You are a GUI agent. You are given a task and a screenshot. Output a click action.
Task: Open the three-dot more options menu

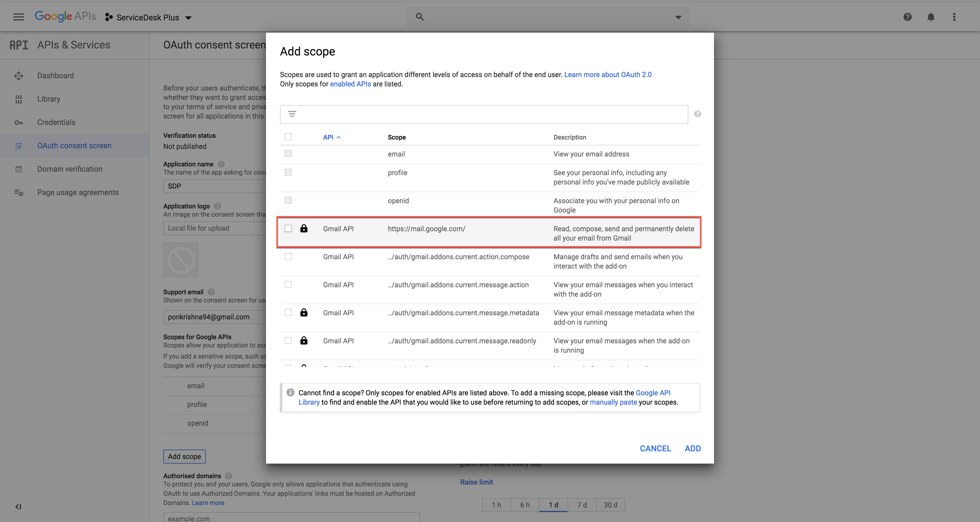click(954, 17)
